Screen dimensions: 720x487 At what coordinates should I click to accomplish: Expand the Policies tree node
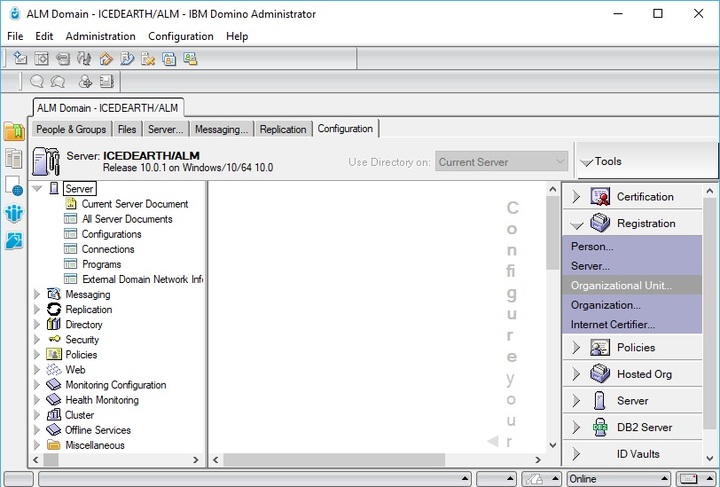pyautogui.click(x=37, y=355)
